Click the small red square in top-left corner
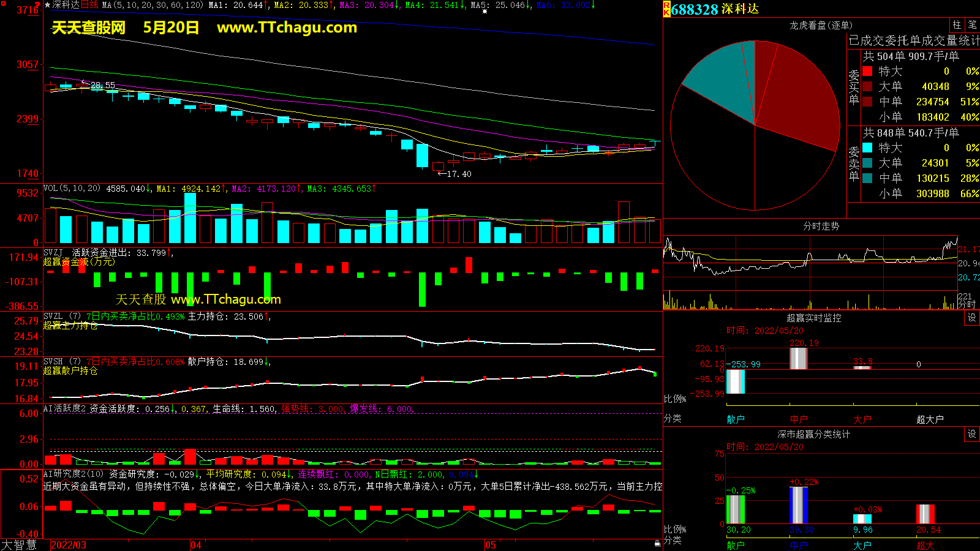980x551 pixels. point(3,4)
